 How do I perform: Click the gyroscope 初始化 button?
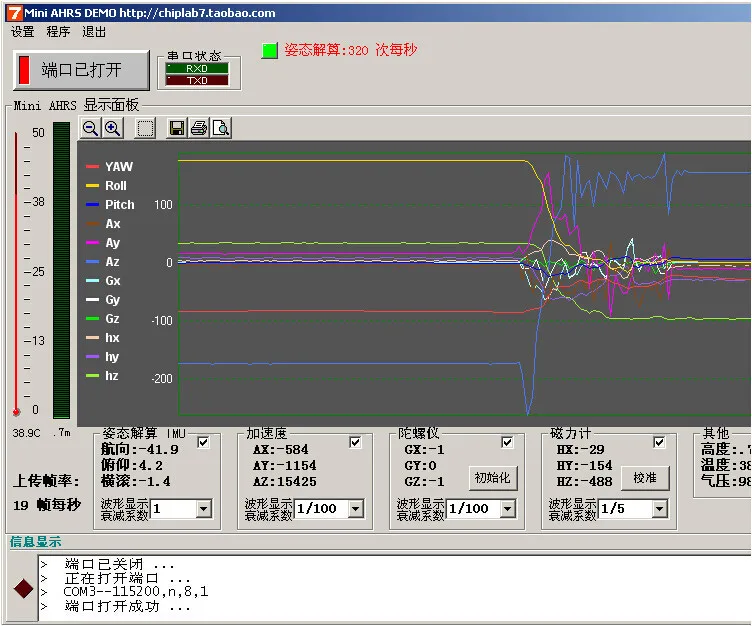pos(493,478)
